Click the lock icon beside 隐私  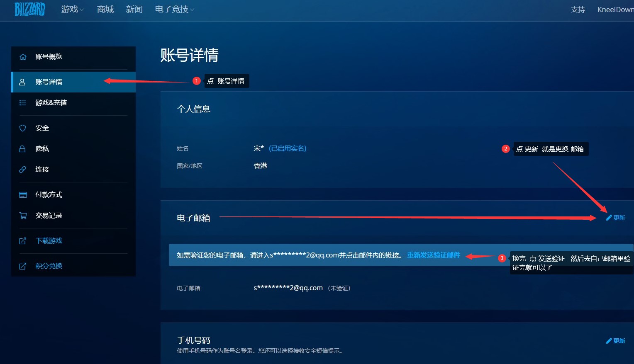[x=23, y=149]
